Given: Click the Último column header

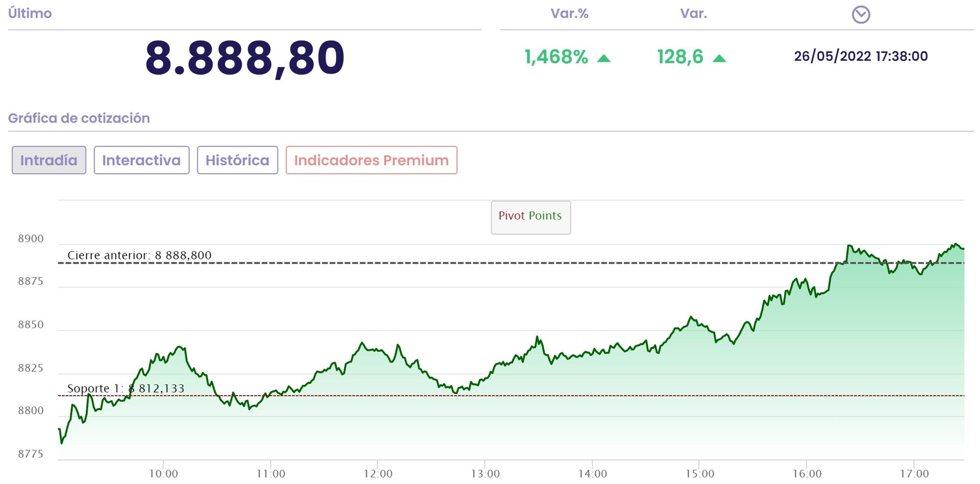Looking at the screenshot, I should pos(30,13).
